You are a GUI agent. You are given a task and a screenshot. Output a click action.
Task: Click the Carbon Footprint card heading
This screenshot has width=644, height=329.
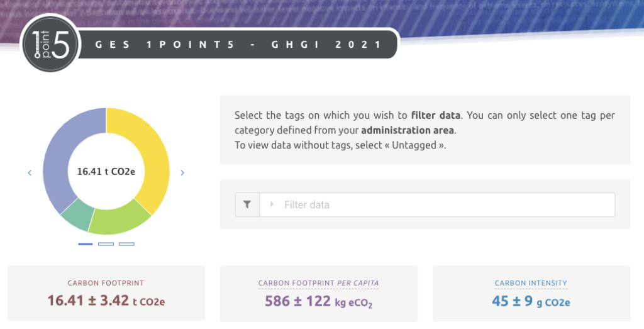pyautogui.click(x=106, y=283)
